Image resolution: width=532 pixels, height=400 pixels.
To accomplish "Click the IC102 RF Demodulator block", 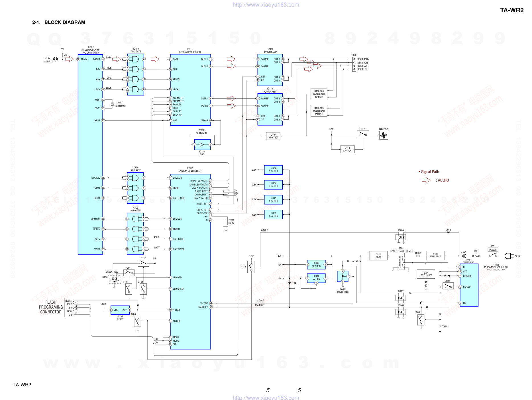I will click(90, 154).
